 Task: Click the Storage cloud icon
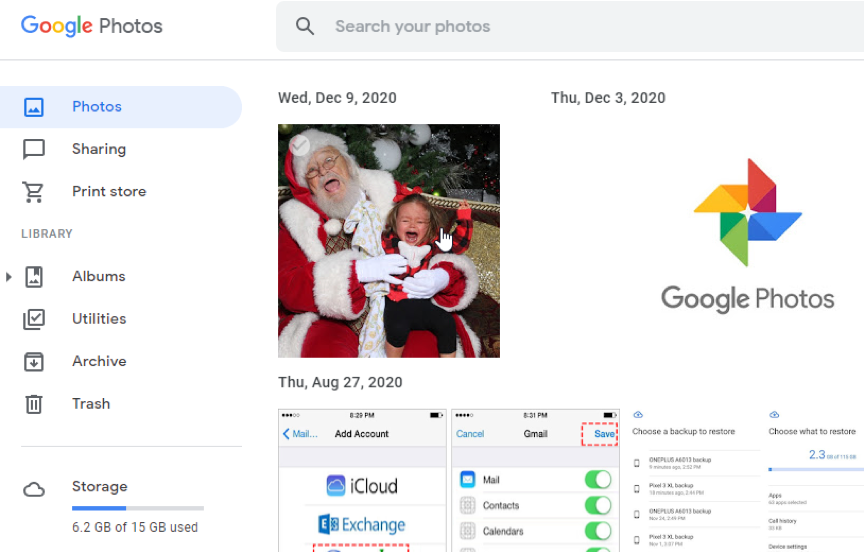click(x=34, y=489)
